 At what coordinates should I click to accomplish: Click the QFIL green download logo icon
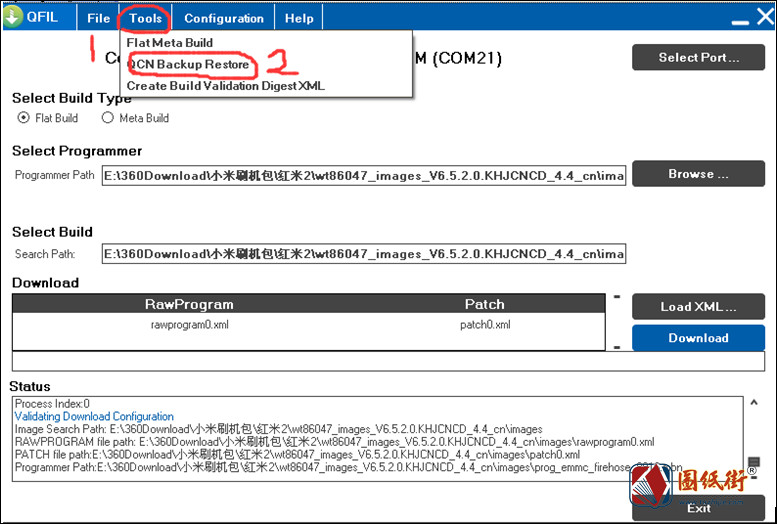(x=12, y=17)
